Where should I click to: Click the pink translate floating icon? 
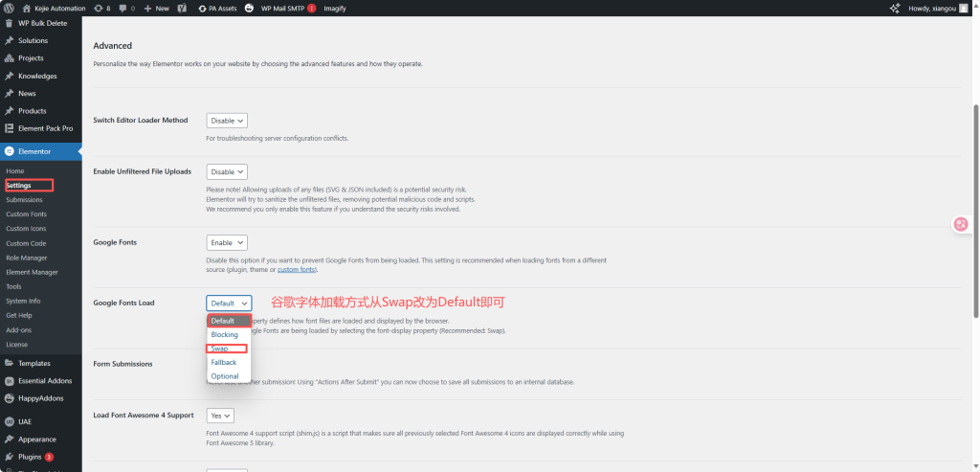(x=961, y=224)
